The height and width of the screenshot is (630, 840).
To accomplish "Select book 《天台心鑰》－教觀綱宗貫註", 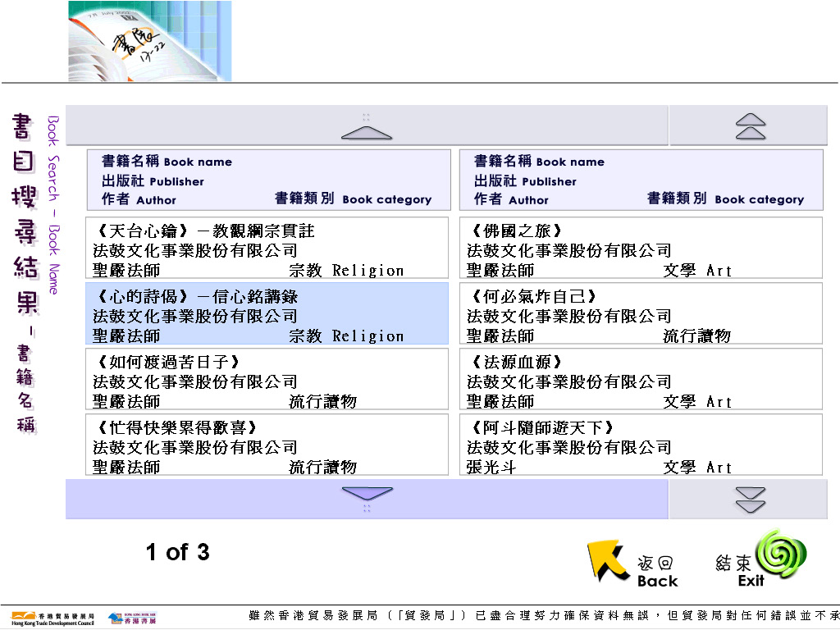I will tap(268, 248).
